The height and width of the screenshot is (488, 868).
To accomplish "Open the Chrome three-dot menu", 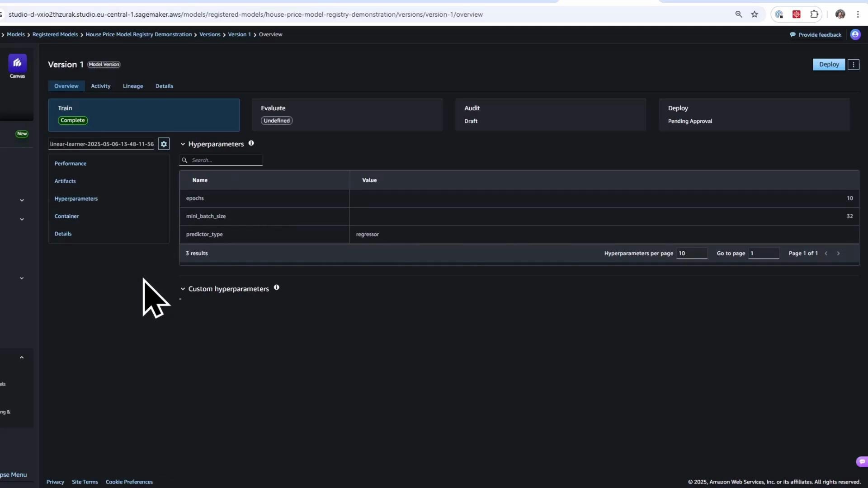I will tap(858, 14).
